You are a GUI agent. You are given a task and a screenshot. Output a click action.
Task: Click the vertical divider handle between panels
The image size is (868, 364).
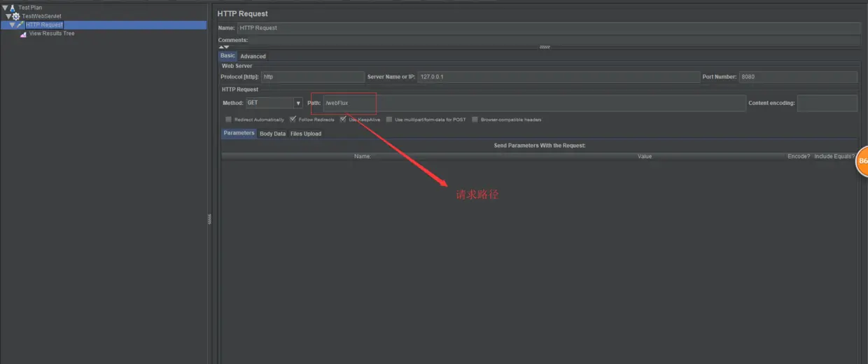pos(209,219)
